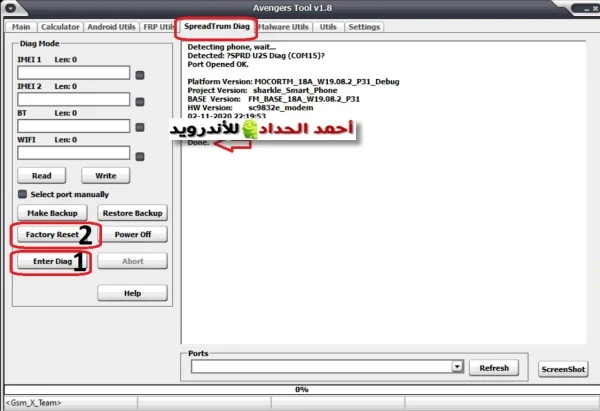Expand the Ports dropdown arrow

pos(457,367)
